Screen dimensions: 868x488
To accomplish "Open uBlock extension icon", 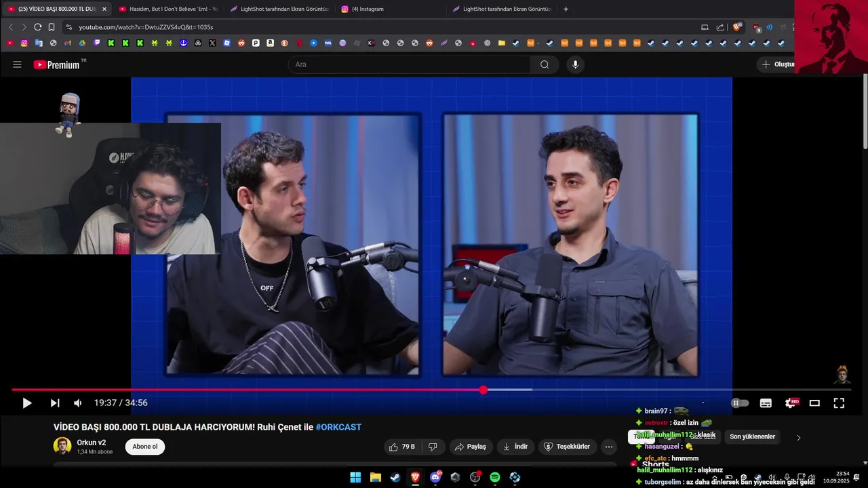I will coord(757,28).
